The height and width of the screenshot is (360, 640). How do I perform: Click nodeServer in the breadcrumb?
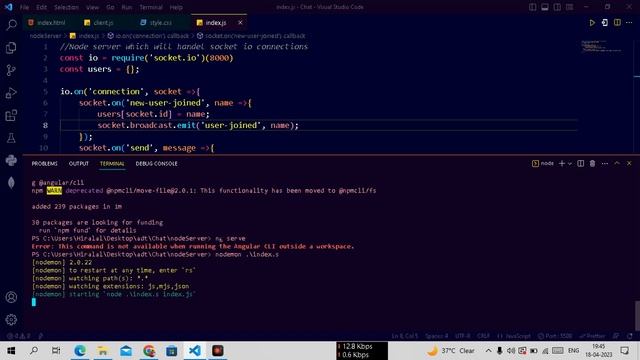(x=45, y=36)
